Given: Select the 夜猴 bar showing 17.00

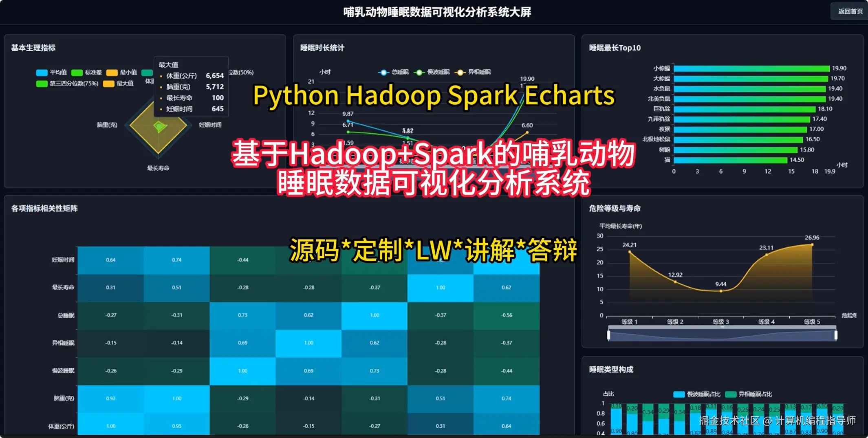Looking at the screenshot, I should pyautogui.click(x=740, y=129).
